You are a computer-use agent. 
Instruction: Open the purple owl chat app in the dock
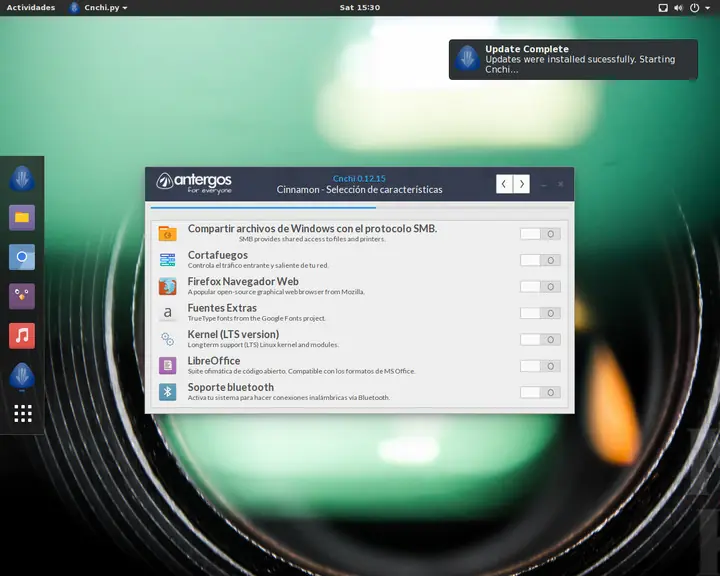(x=22, y=296)
